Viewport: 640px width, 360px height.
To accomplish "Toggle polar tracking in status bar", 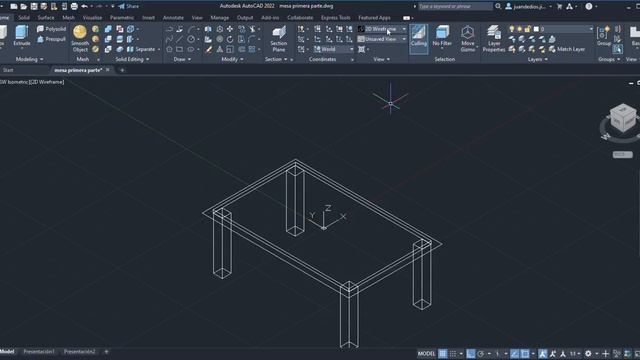I will (x=481, y=353).
